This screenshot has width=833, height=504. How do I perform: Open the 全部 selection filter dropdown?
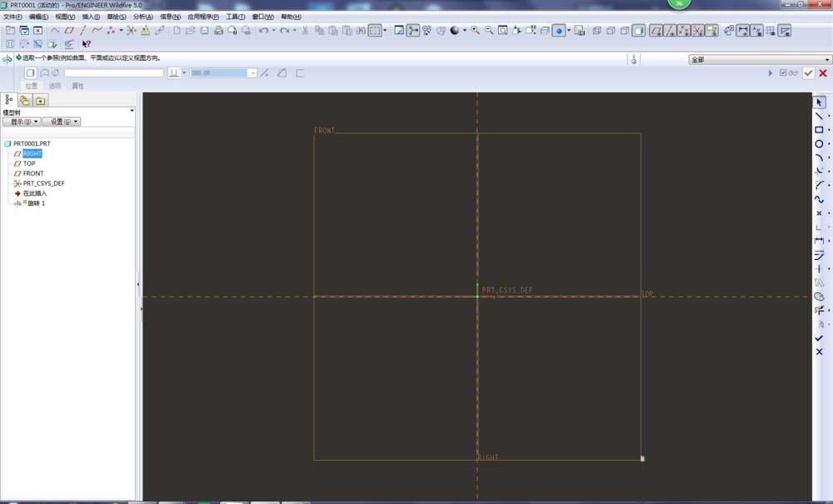827,60
